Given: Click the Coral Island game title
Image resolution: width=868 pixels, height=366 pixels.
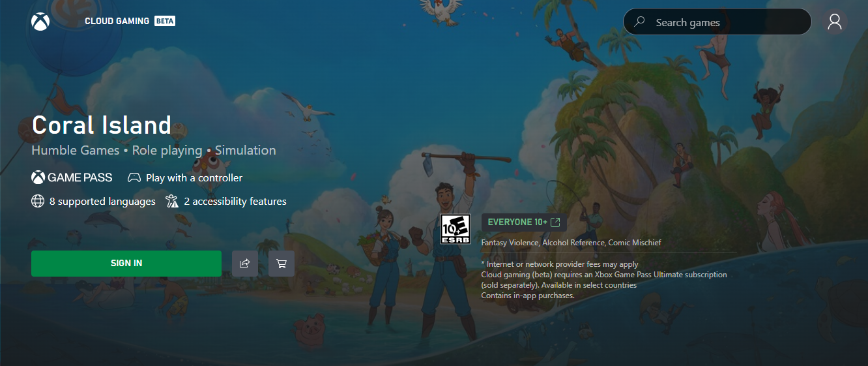Looking at the screenshot, I should (102, 125).
